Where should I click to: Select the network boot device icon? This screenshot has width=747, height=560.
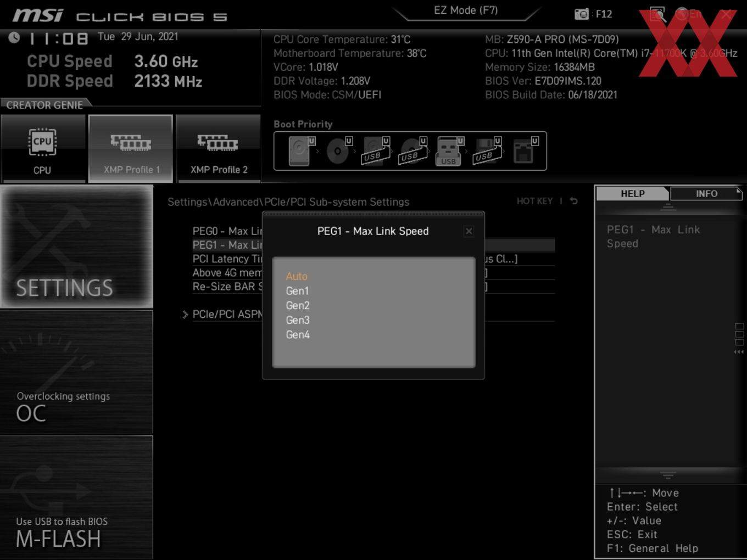pyautogui.click(x=525, y=151)
